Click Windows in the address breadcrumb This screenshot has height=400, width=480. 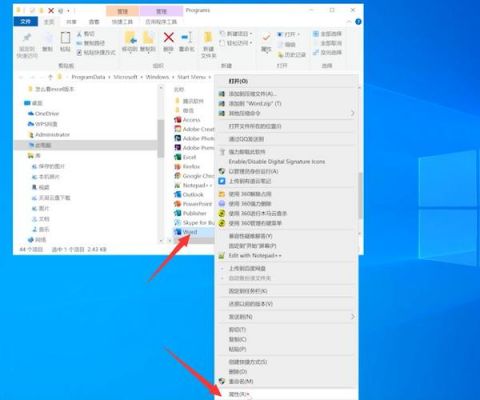157,77
